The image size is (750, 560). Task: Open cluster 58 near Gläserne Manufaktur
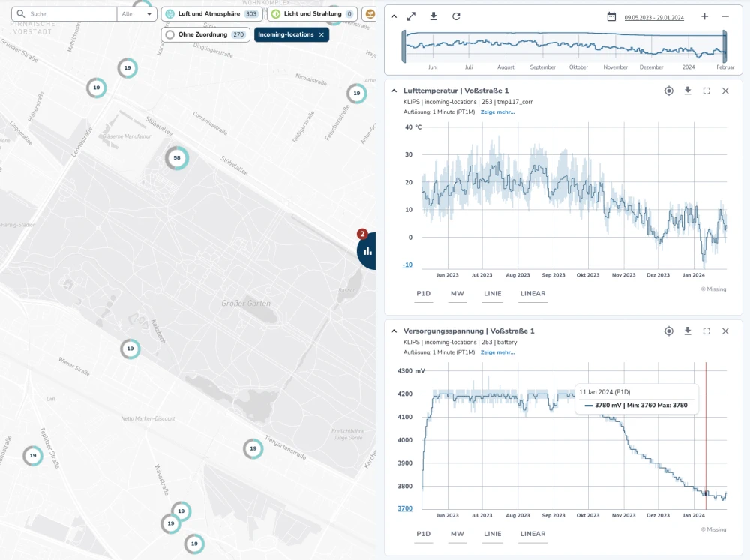click(177, 158)
